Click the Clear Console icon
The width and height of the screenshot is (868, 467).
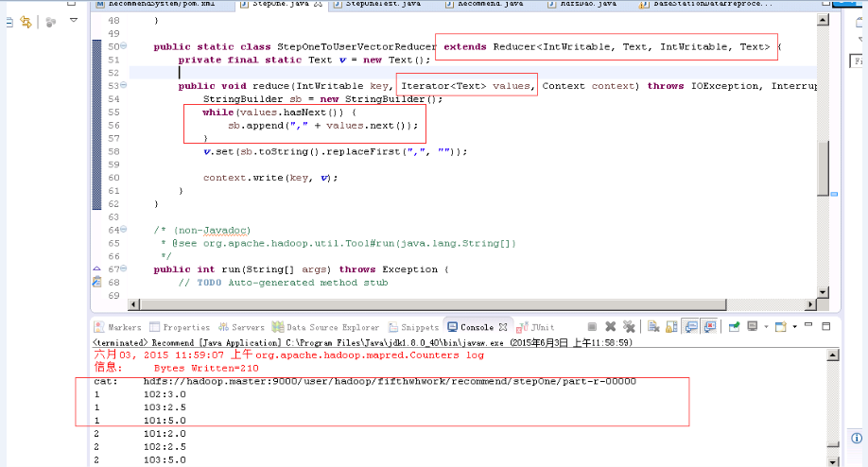pos(653,327)
